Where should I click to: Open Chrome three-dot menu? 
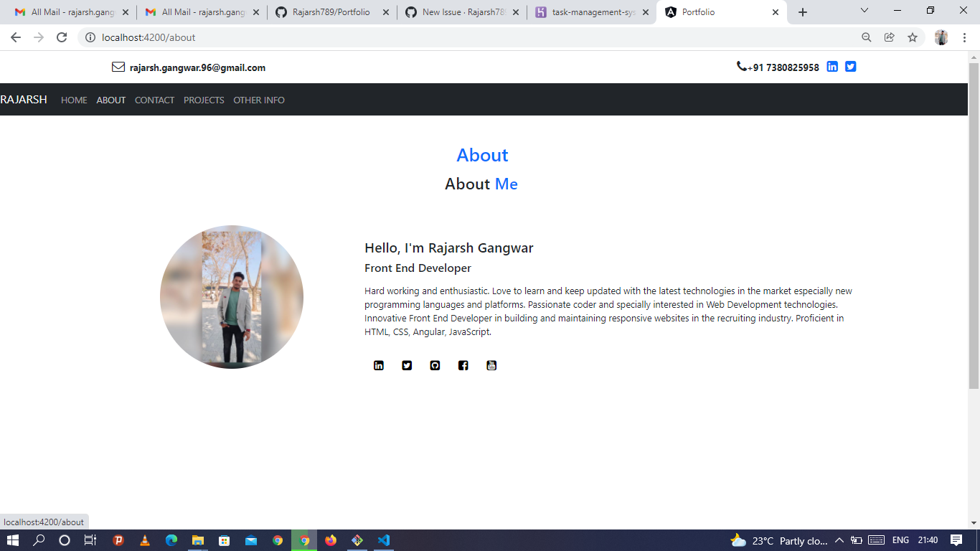coord(965,37)
